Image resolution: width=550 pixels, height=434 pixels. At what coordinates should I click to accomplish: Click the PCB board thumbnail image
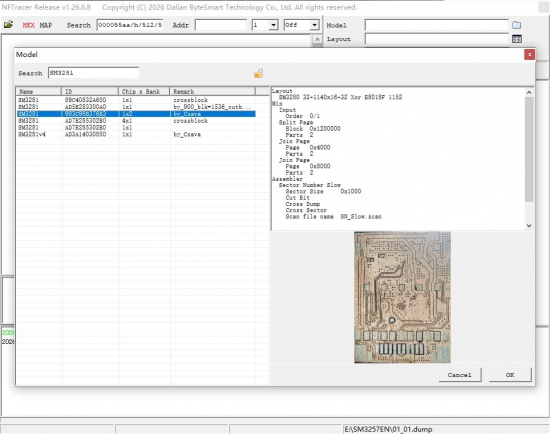tap(402, 297)
